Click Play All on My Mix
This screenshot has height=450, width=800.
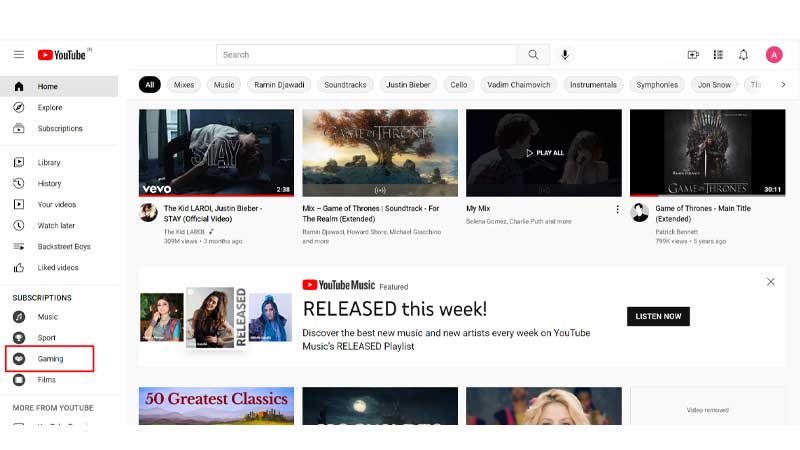pos(544,153)
